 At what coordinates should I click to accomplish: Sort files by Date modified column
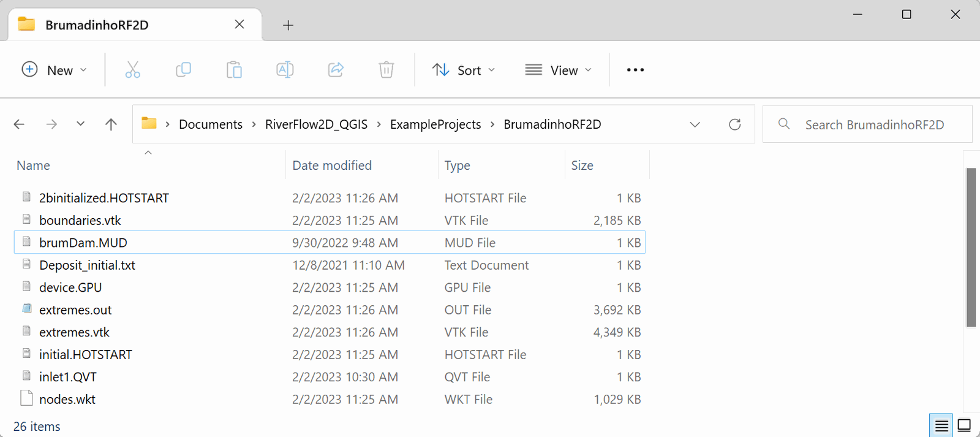(x=332, y=165)
